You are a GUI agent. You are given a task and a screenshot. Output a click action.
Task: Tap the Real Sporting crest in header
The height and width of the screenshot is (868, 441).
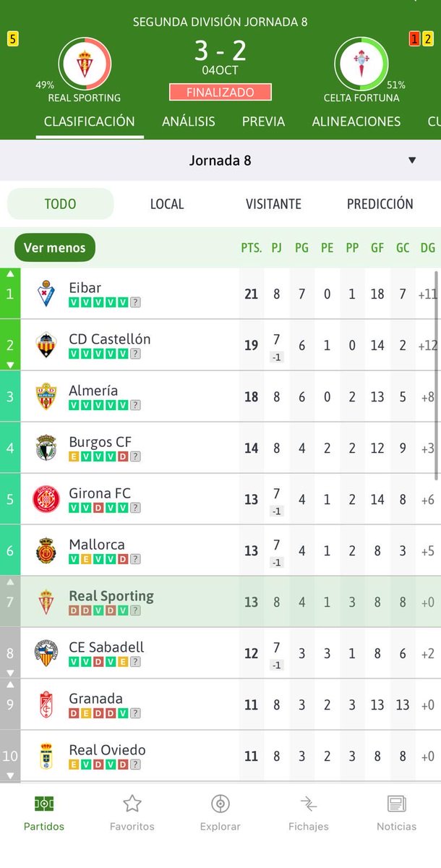(85, 64)
